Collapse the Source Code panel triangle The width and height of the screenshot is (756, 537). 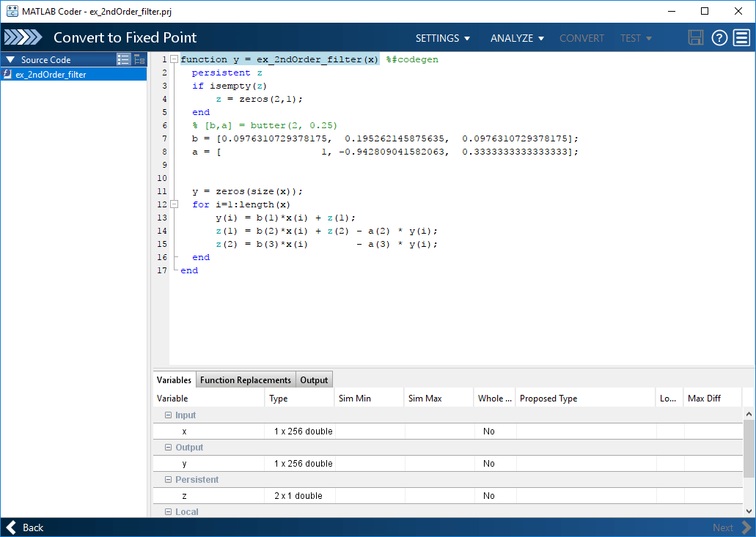coord(10,60)
